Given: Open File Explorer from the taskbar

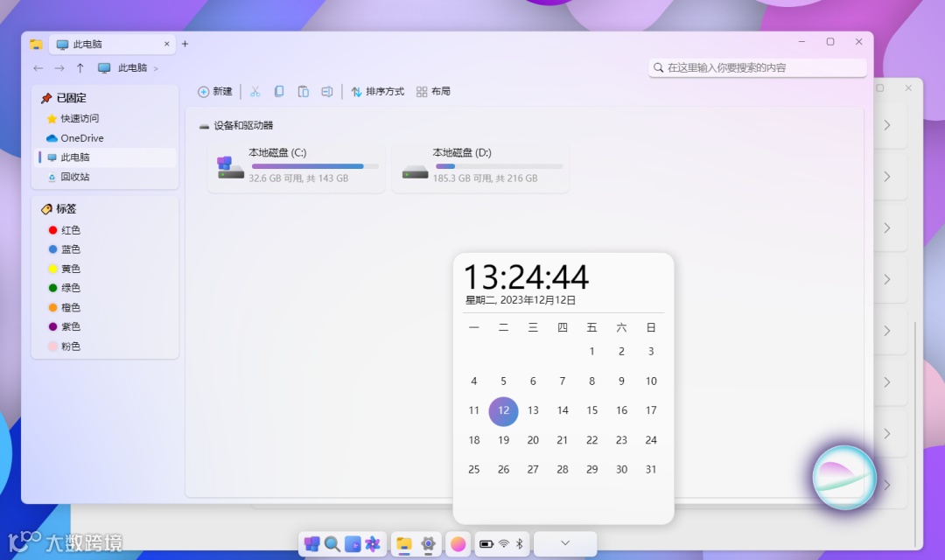Looking at the screenshot, I should click(403, 545).
